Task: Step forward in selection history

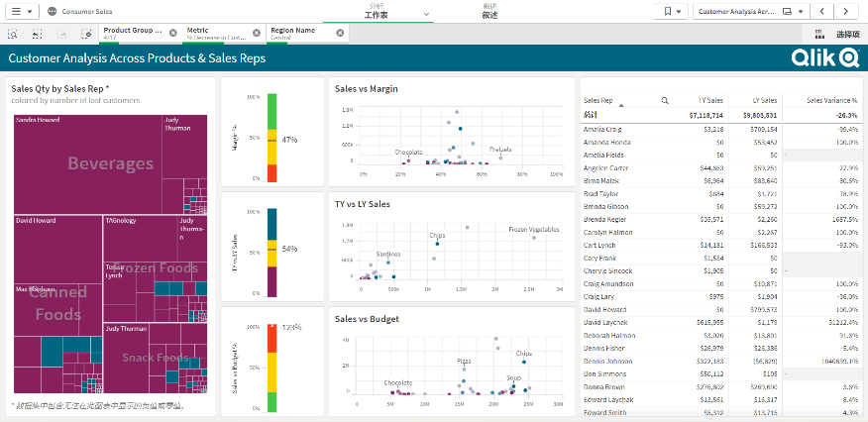Action: click(61, 34)
